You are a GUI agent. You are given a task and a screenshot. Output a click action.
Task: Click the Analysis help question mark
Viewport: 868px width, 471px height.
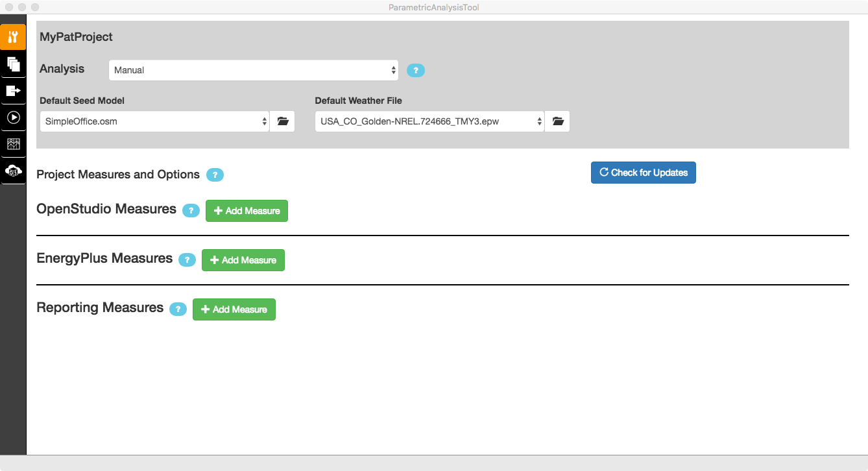[415, 70]
